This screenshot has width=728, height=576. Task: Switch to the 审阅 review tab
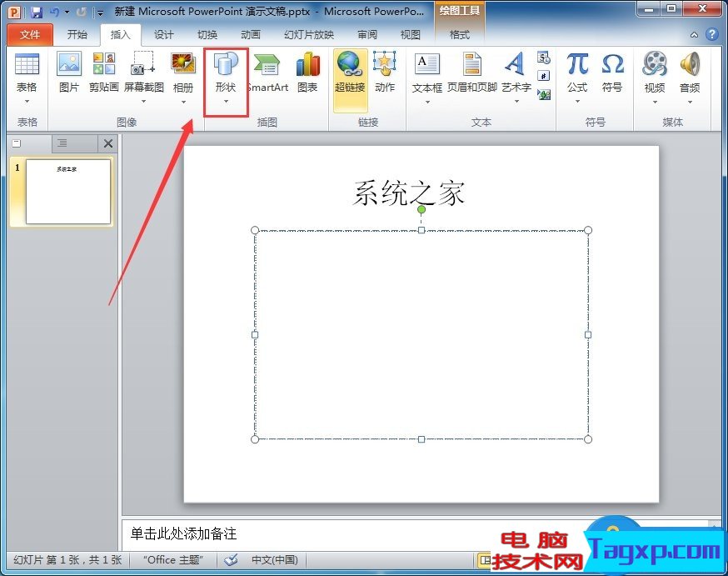click(367, 34)
